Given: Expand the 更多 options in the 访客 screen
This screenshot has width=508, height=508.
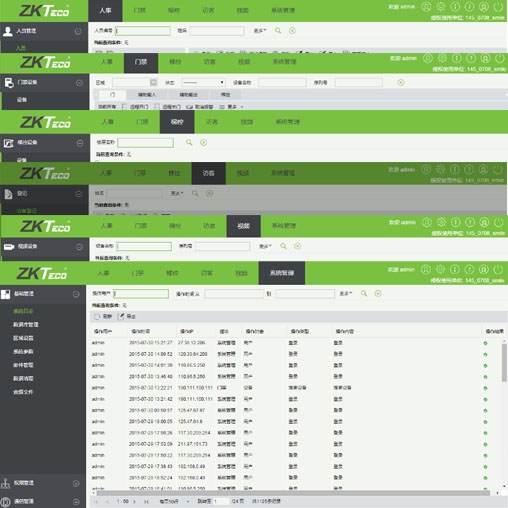Looking at the screenshot, I should 177,193.
